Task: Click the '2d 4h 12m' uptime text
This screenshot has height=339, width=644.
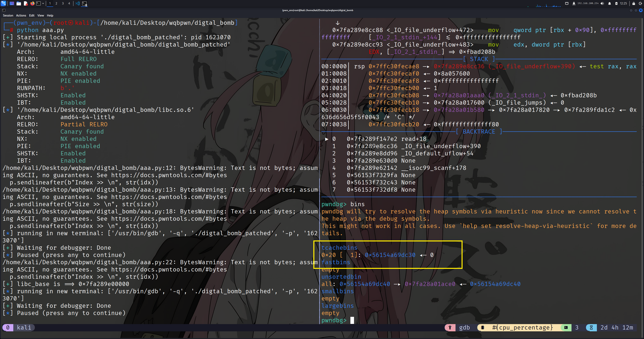Action: point(617,328)
